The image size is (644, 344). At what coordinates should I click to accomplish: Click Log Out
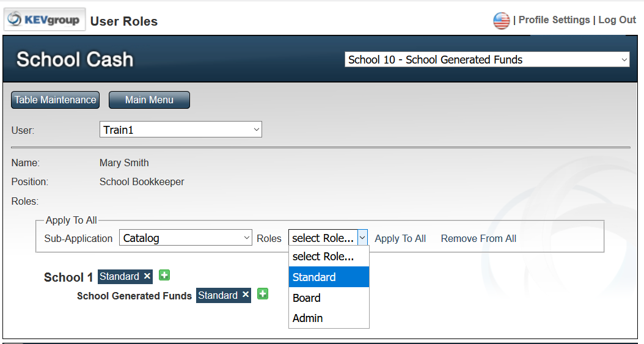(x=617, y=20)
